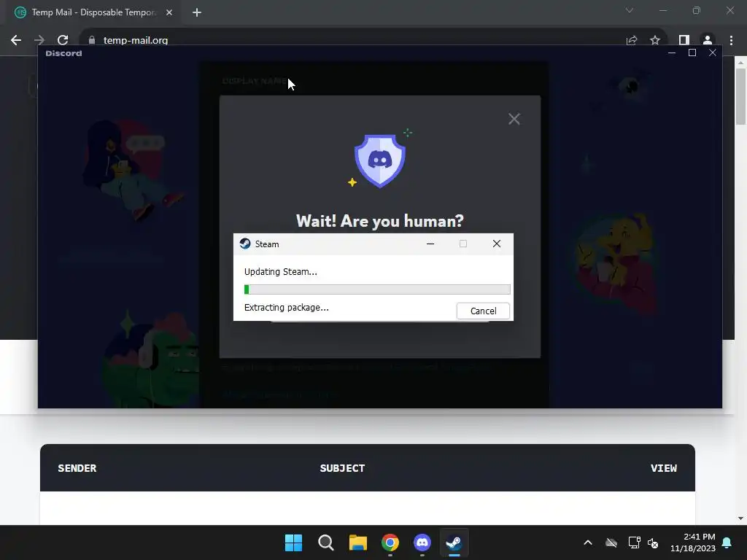Screen dimensions: 747x560
Task: Click the Discord shield captcha icon
Action: (x=379, y=161)
